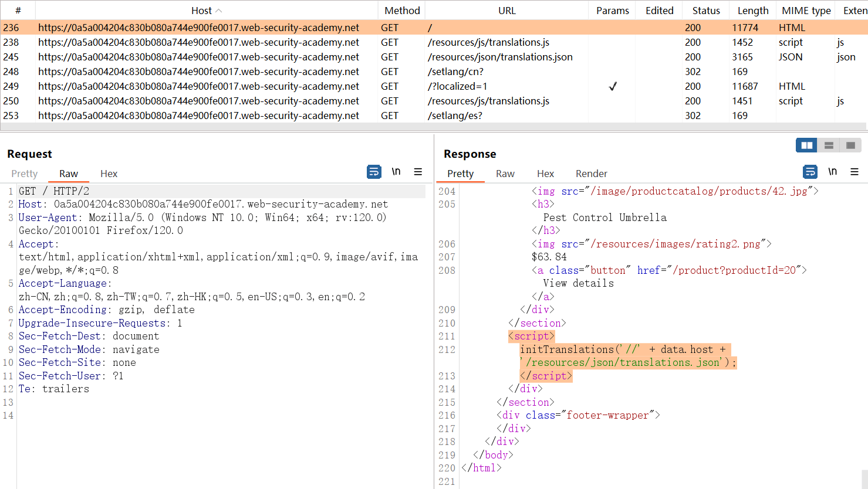Open the Raw tab in Response
The image size is (868, 489).
click(x=505, y=174)
